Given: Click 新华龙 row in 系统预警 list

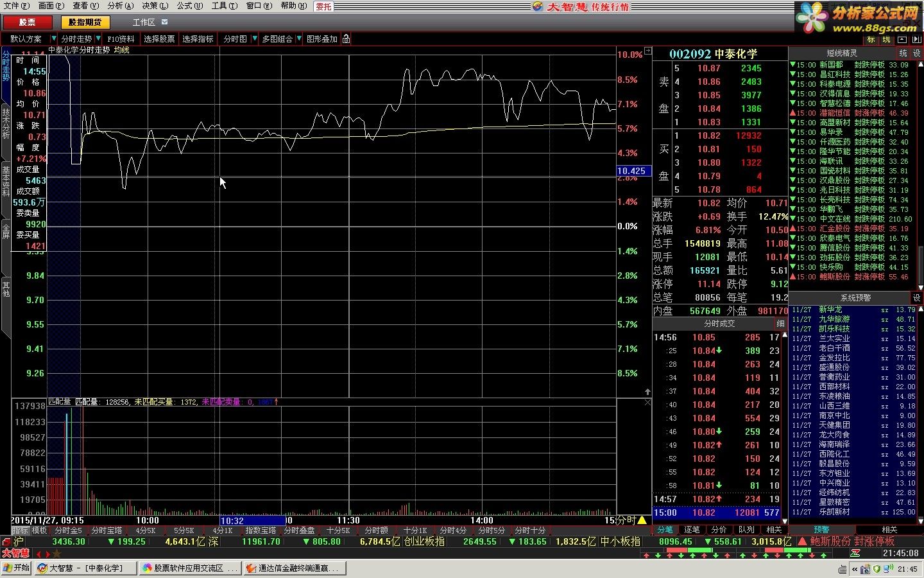Looking at the screenshot, I should (x=853, y=310).
